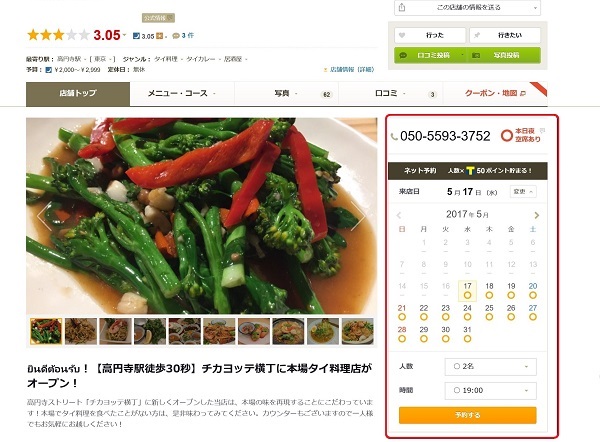Open the 時間 19:00 dropdown
600x442 pixels.
point(491,391)
